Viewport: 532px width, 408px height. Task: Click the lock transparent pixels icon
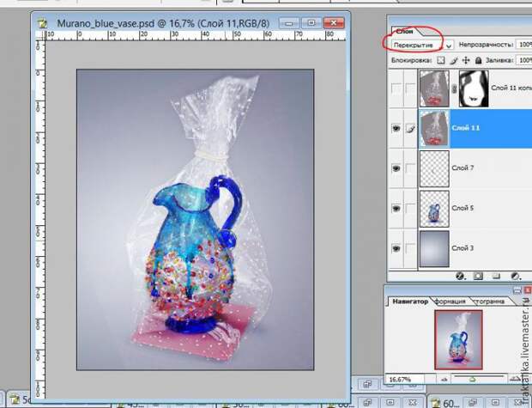coord(440,61)
